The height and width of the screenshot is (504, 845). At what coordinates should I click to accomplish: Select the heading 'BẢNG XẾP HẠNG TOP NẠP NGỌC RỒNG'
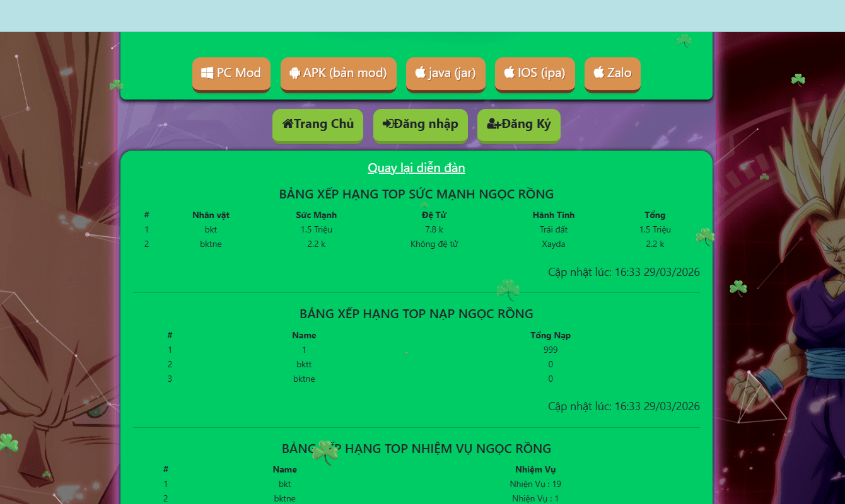click(416, 314)
